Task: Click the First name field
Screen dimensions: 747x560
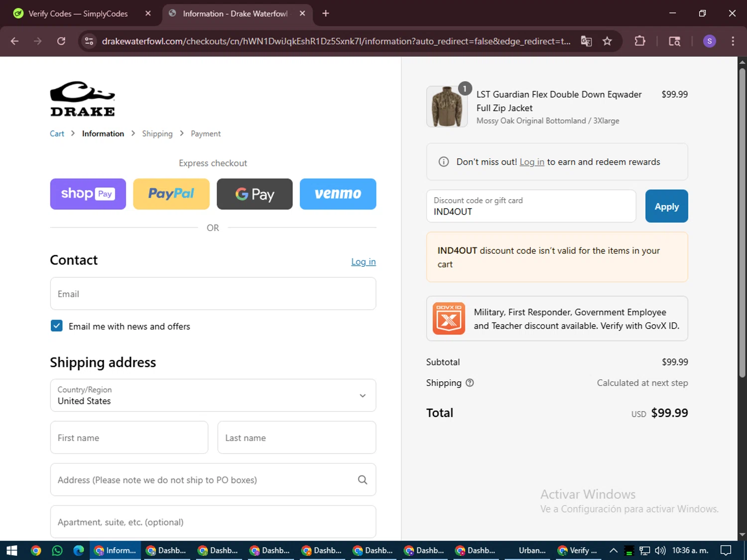Action: coord(129,438)
